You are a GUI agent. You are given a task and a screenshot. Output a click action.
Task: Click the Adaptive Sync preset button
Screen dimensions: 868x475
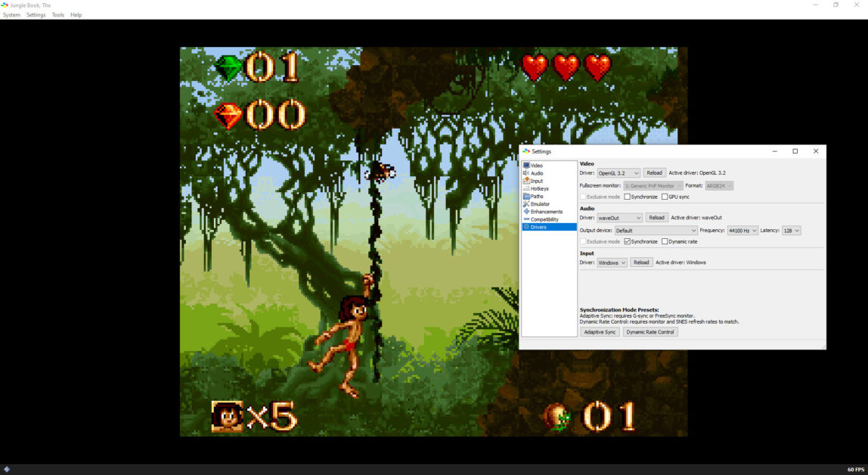tap(600, 332)
